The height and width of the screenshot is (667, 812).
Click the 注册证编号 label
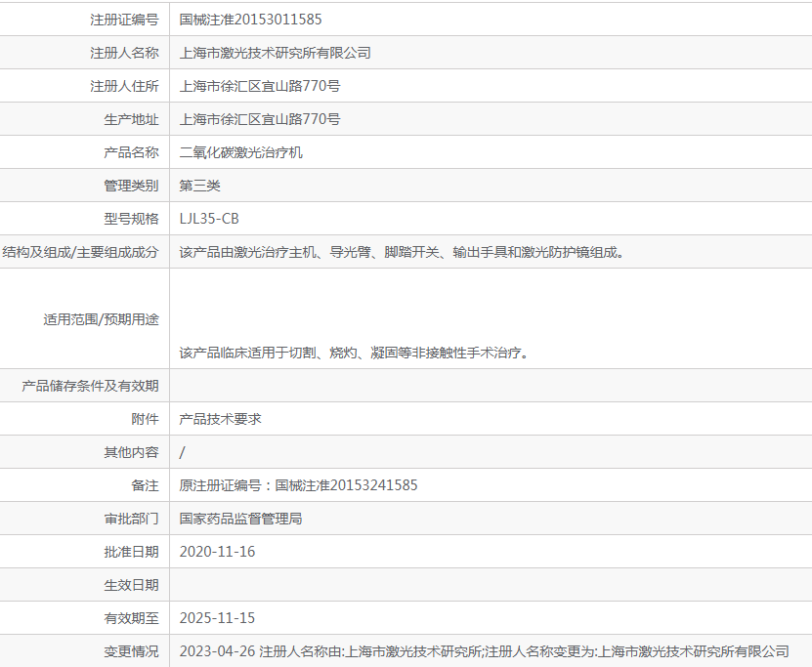click(124, 20)
